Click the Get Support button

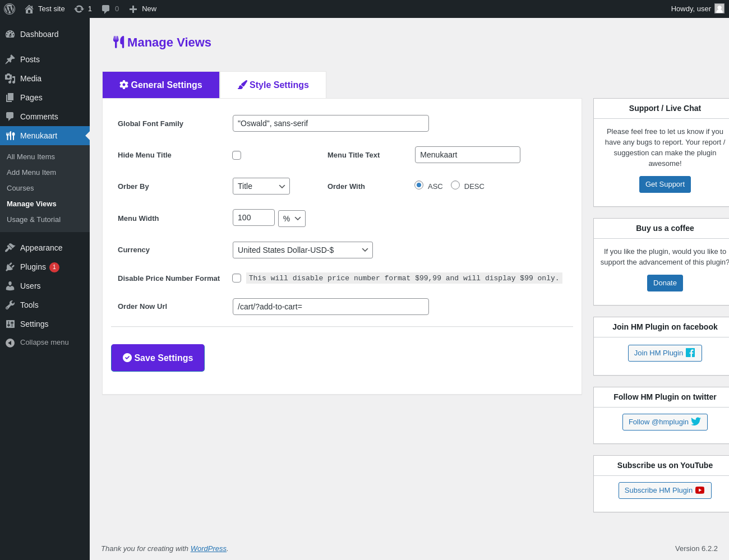(665, 184)
